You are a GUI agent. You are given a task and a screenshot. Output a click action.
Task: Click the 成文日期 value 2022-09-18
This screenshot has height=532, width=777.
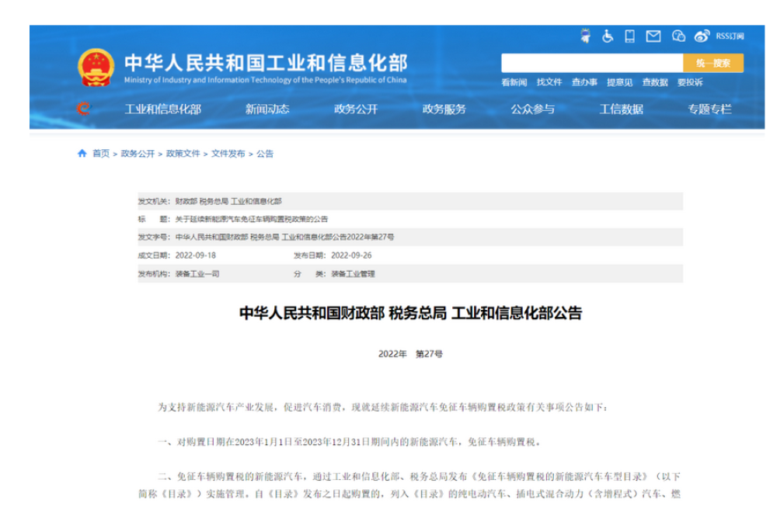pos(196,256)
